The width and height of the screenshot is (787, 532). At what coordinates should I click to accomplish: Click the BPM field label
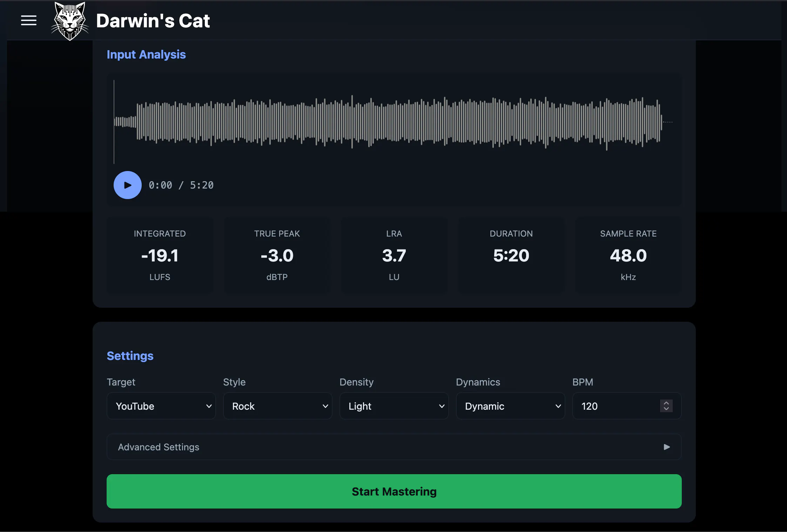[583, 382]
